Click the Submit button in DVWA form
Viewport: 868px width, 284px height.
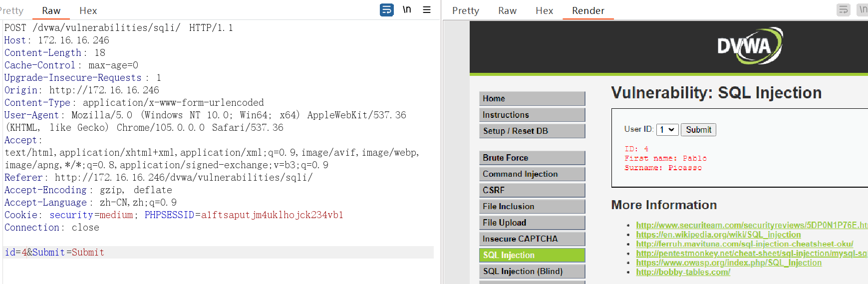point(698,130)
